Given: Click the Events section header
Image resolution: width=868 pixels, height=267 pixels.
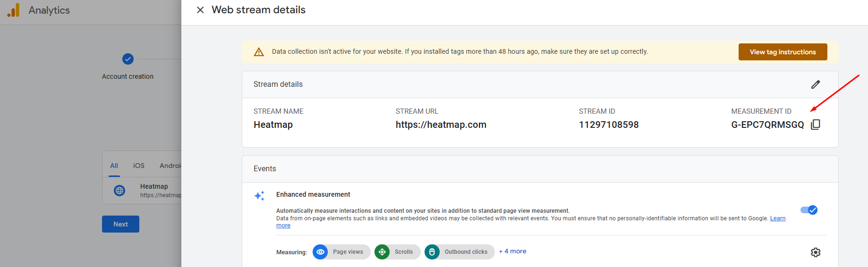Looking at the screenshot, I should (265, 169).
